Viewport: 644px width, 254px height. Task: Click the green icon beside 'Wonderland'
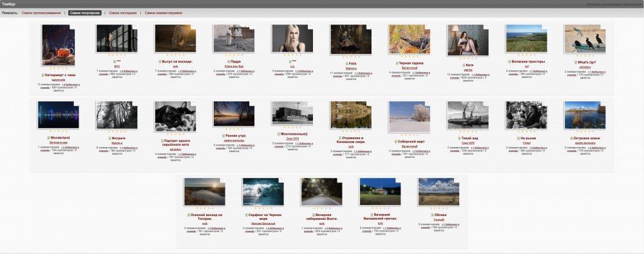[x=48, y=138]
